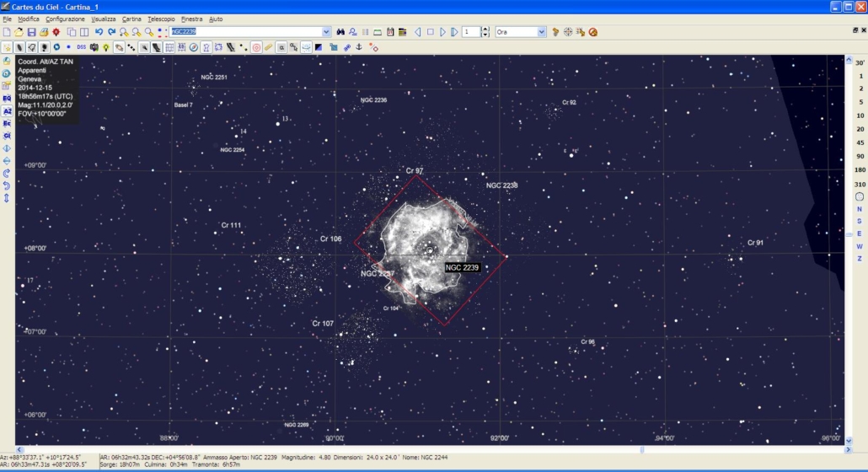Step time backward with left triangle
The height and width of the screenshot is (472, 868).
click(x=418, y=32)
